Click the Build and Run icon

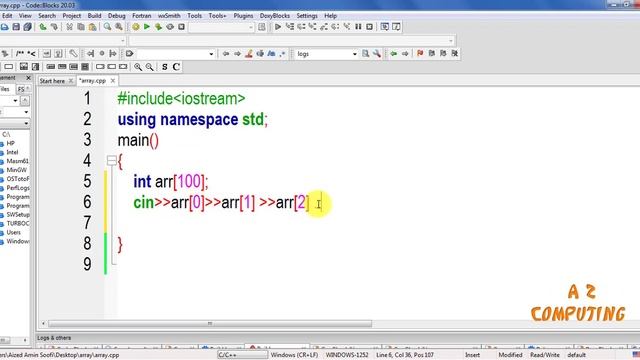[x=158, y=27]
